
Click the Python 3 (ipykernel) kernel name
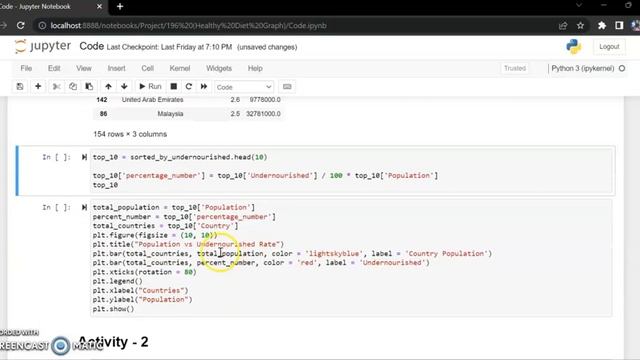click(582, 68)
